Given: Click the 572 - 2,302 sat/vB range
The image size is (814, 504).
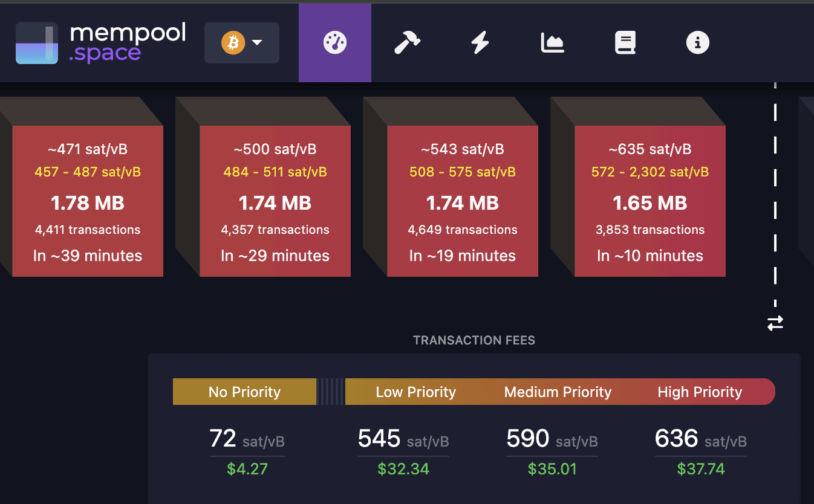Looking at the screenshot, I should point(650,172).
